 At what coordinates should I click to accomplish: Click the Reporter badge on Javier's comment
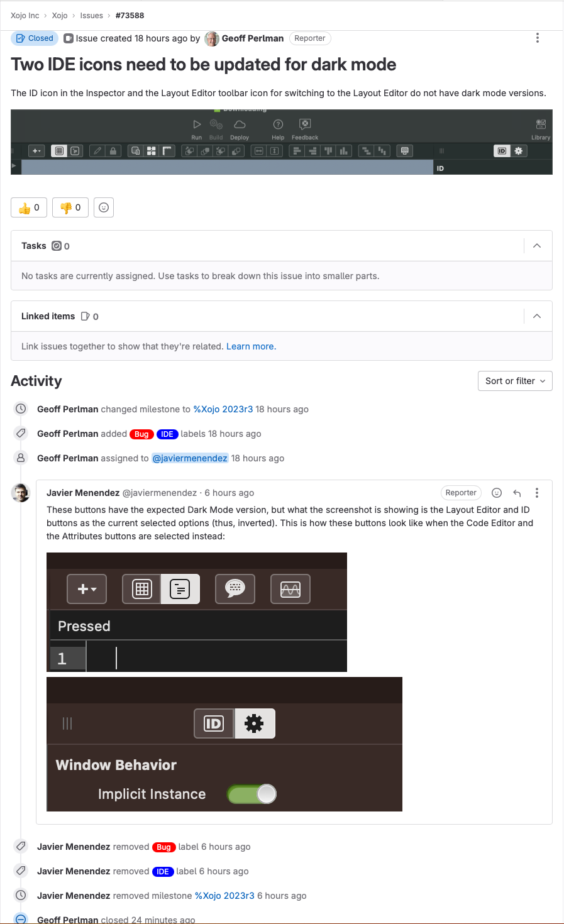[x=461, y=493]
